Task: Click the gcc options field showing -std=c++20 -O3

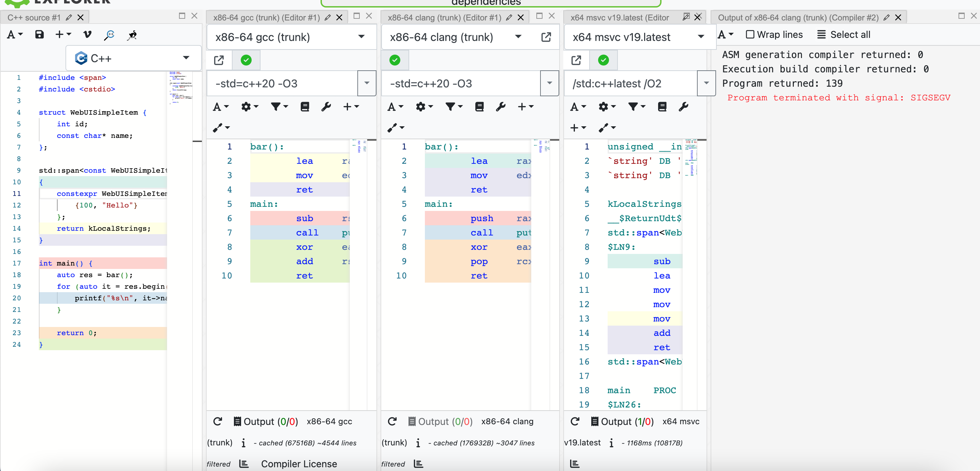Action: [282, 83]
